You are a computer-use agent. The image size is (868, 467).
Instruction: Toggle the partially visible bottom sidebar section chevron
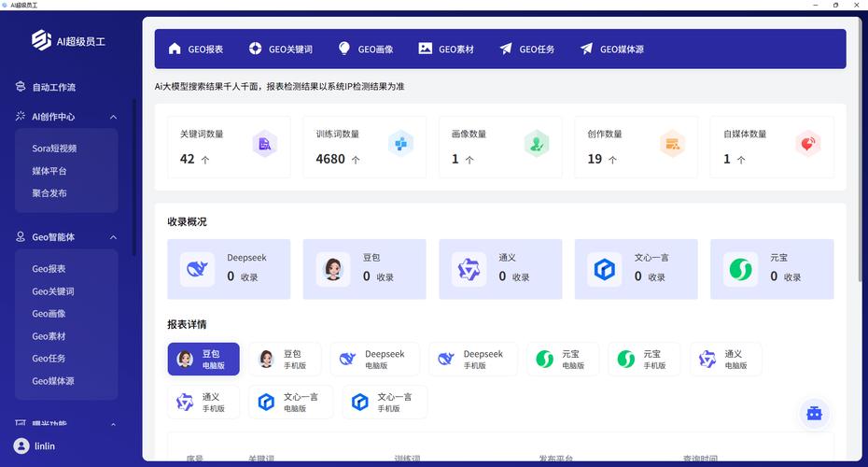pos(113,424)
